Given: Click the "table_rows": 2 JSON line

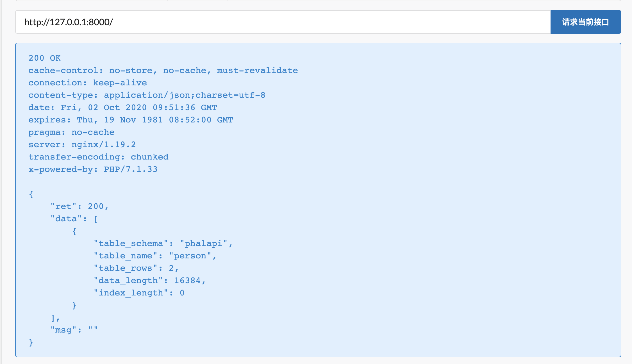Looking at the screenshot, I should pos(136,268).
